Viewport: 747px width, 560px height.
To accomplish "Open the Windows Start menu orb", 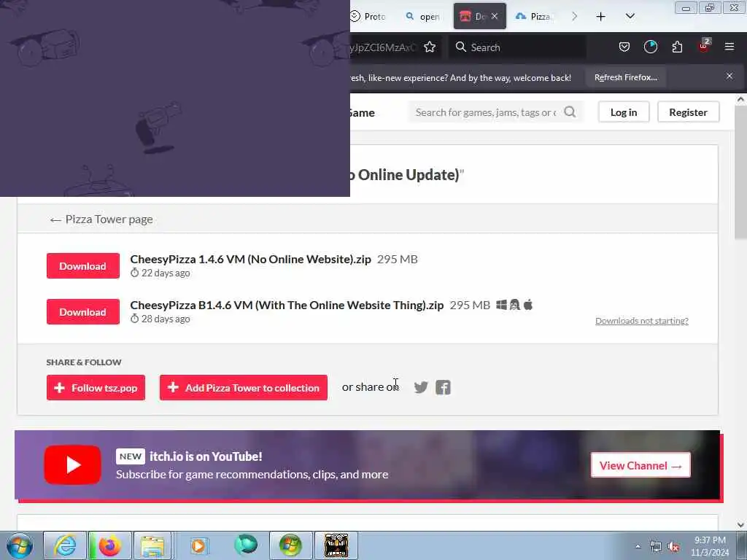I will click(20, 545).
